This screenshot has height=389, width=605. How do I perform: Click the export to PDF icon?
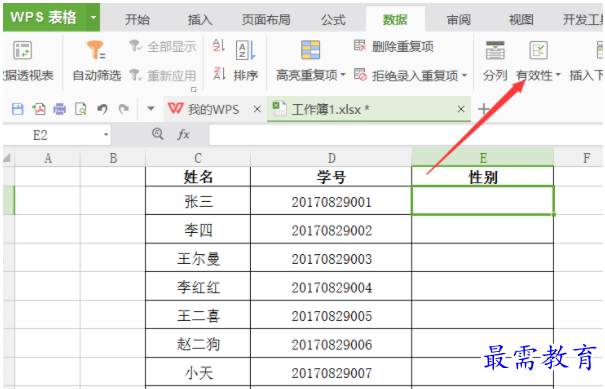click(39, 109)
